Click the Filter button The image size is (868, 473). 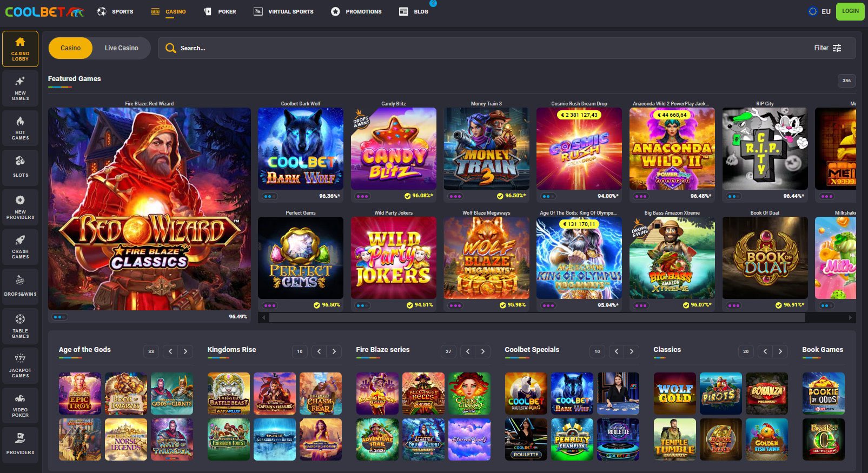[828, 48]
